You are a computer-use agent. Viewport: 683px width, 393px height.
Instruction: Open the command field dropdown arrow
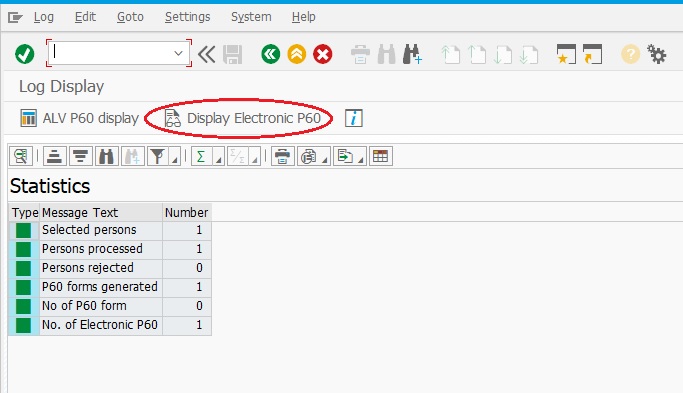(x=178, y=53)
